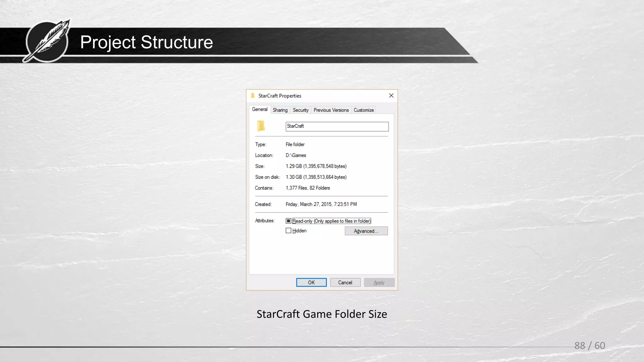Enable the Hidden attribute checkbox

[288, 231]
